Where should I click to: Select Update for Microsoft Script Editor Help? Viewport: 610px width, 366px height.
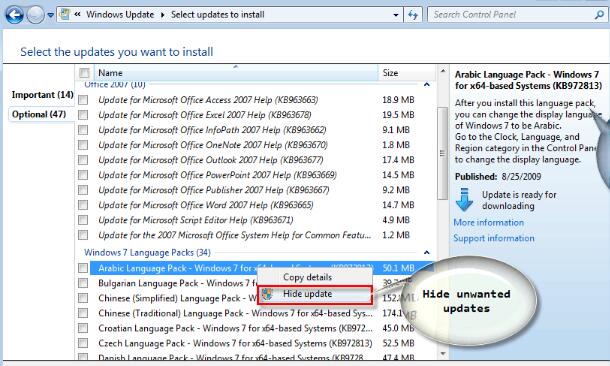[196, 220]
